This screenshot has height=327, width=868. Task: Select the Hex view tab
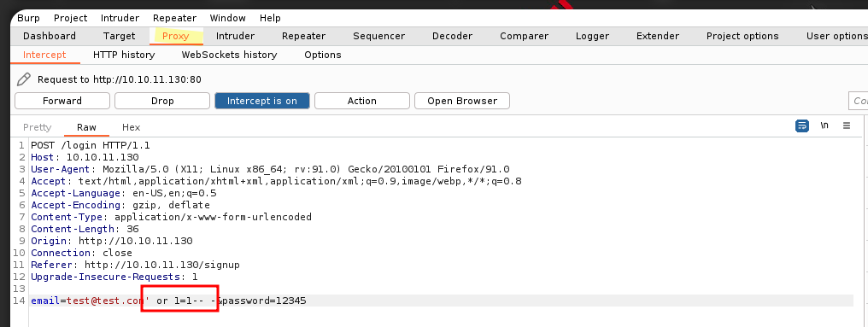click(x=132, y=127)
